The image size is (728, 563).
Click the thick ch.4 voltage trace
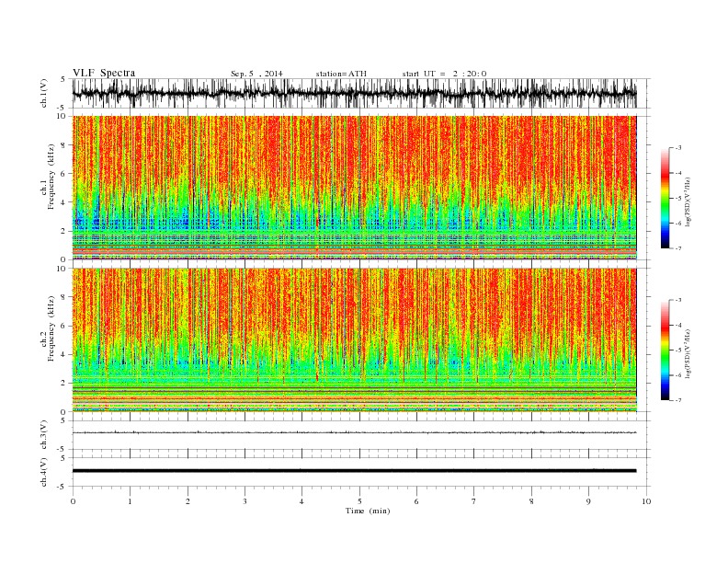coord(354,471)
